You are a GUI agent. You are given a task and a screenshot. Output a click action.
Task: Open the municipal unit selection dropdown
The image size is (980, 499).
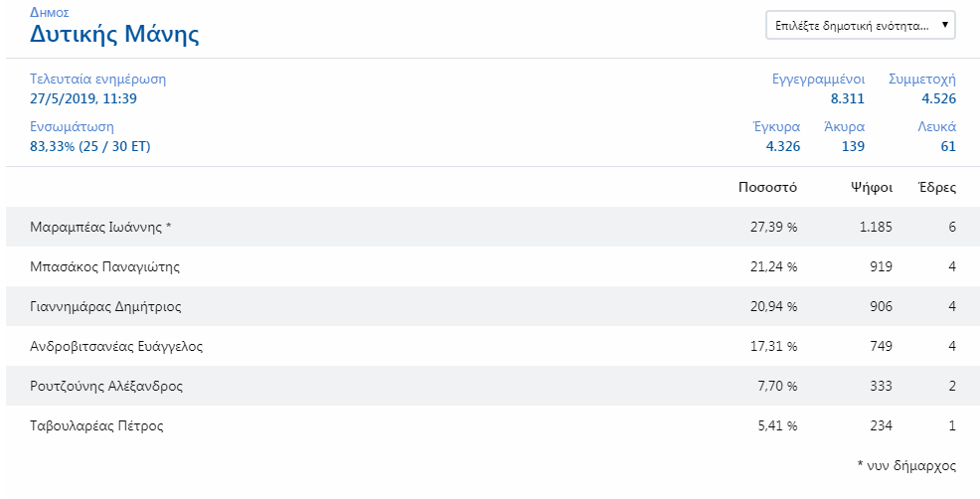pyautogui.click(x=860, y=25)
